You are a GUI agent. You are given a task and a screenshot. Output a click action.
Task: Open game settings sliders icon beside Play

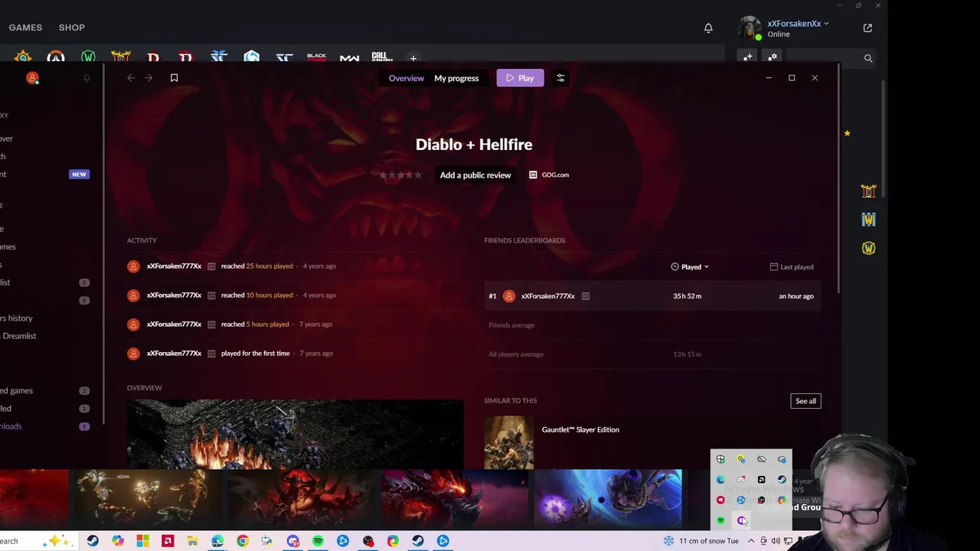(560, 78)
